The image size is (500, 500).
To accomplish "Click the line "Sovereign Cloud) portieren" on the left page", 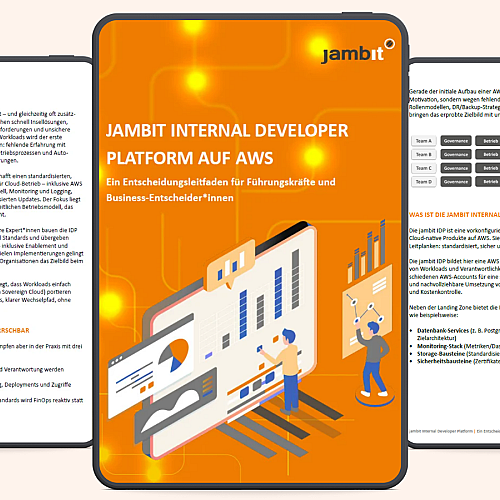I will [36, 292].
